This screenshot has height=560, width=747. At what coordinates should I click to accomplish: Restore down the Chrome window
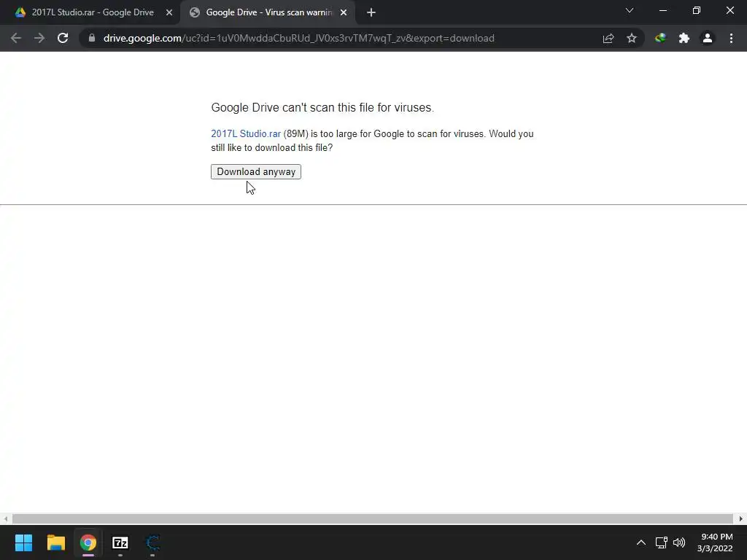click(x=697, y=10)
